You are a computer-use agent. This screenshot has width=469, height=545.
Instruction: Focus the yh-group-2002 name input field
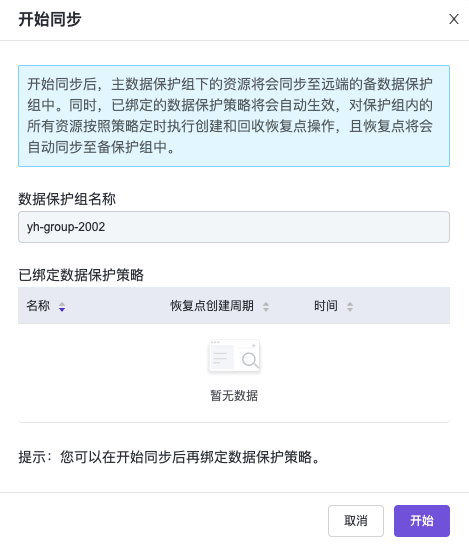[x=234, y=227]
